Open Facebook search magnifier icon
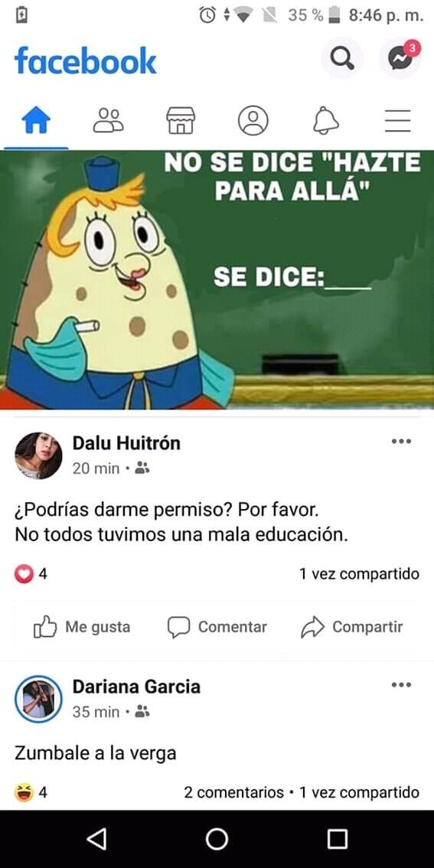434x868 pixels. tap(342, 58)
